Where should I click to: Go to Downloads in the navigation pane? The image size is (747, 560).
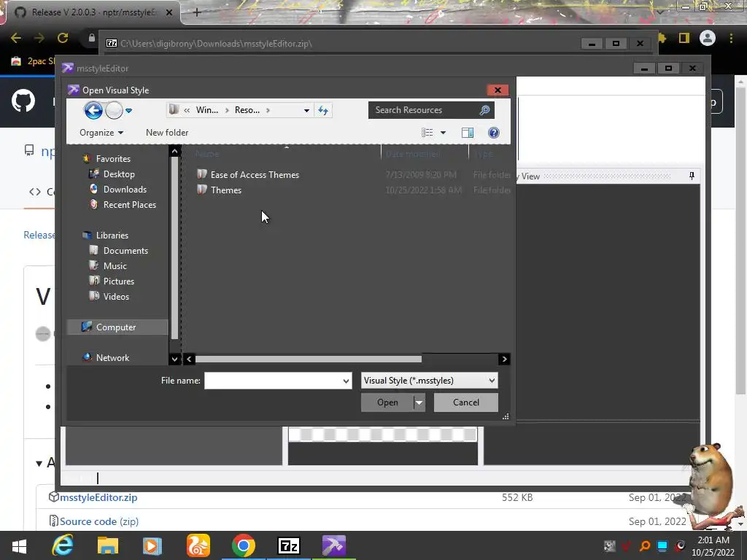tap(125, 189)
